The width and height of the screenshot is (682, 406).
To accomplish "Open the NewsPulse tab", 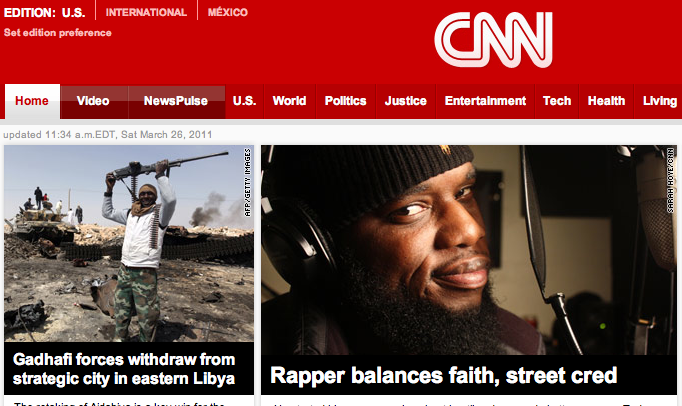I will click(x=176, y=101).
